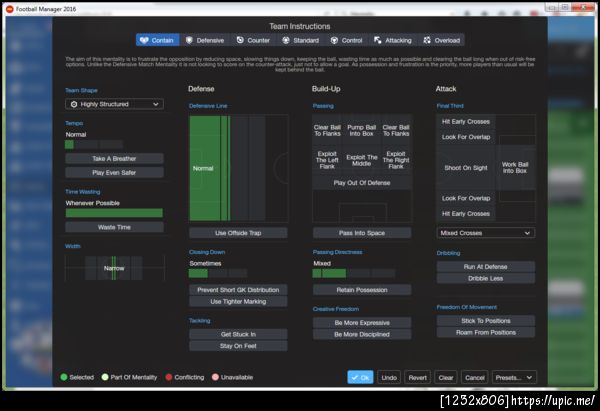Click the Undo button
Image resolution: width=600 pixels, height=411 pixels.
(x=389, y=377)
